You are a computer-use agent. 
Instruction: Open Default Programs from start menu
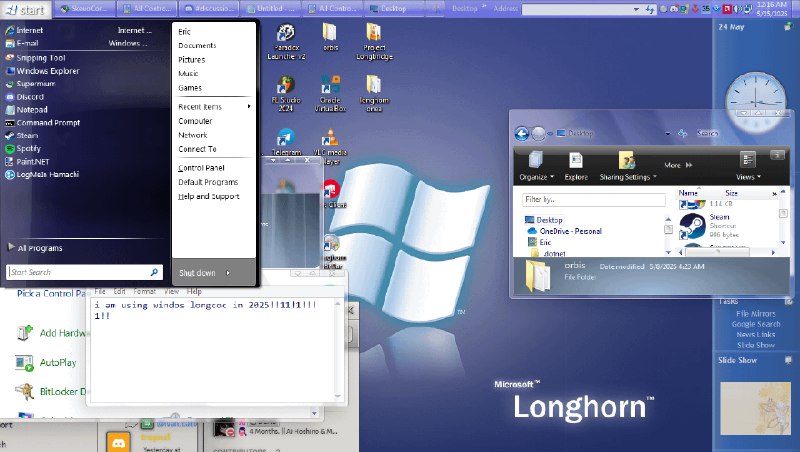(208, 182)
